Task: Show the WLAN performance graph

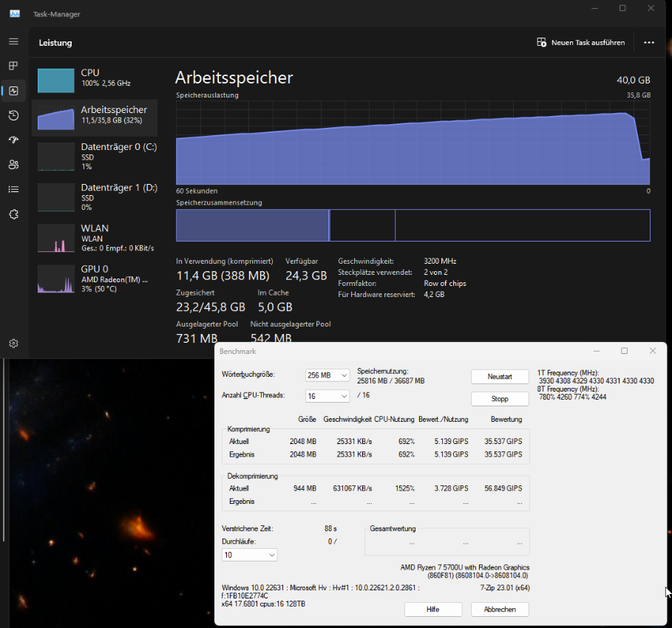Action: (x=95, y=238)
